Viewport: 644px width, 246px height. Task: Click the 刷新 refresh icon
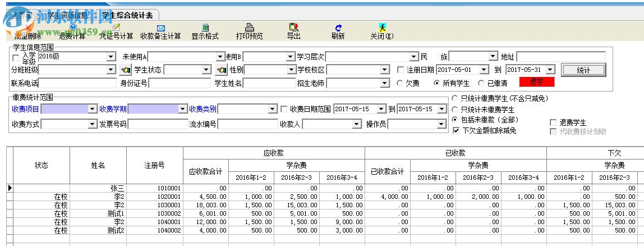338,28
